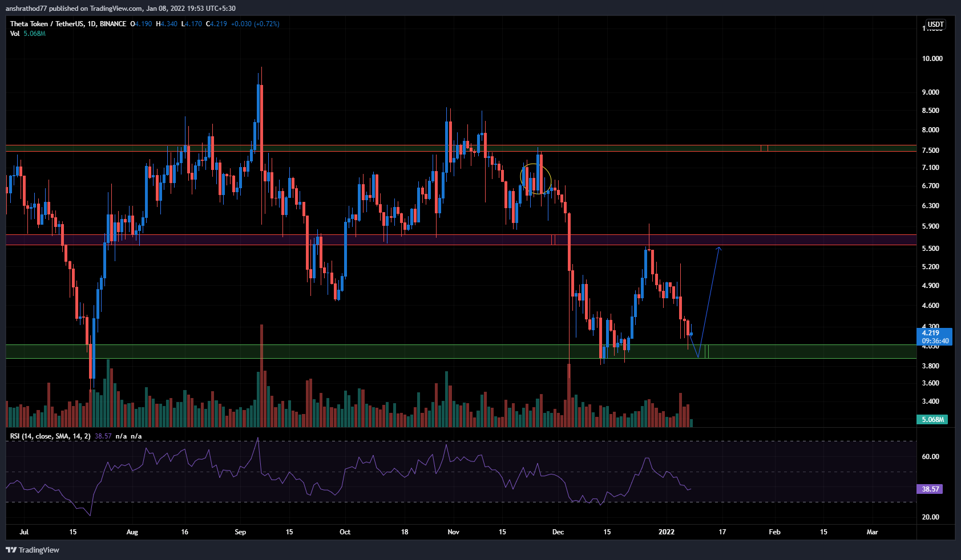This screenshot has width=961, height=560.
Task: Click the 20.00 RSI axis label
Action: (931, 517)
